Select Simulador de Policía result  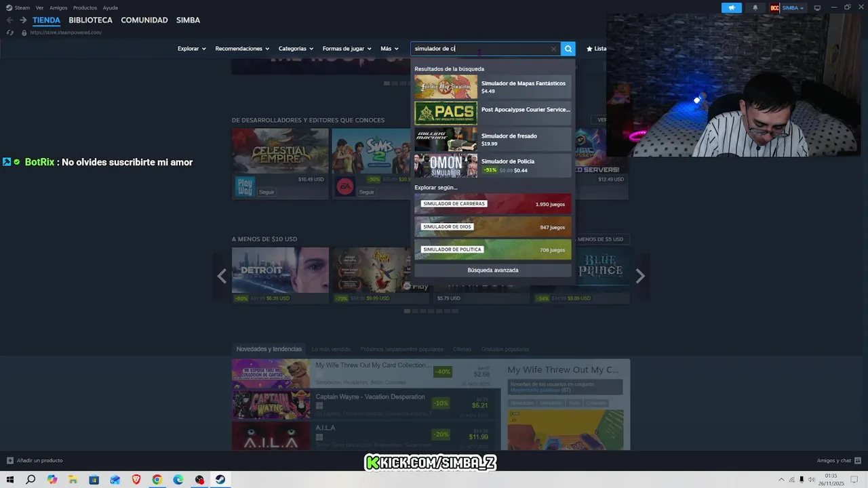493,165
